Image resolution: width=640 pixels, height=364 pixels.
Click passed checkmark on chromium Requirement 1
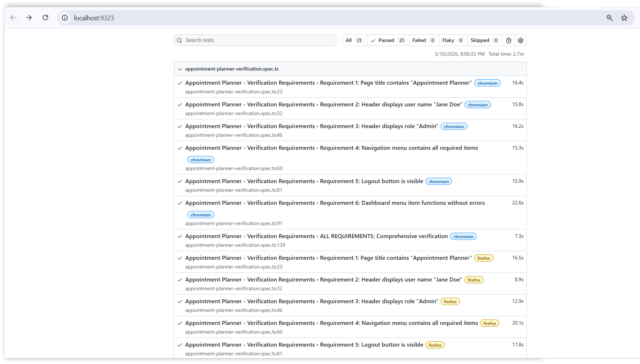pos(180,83)
